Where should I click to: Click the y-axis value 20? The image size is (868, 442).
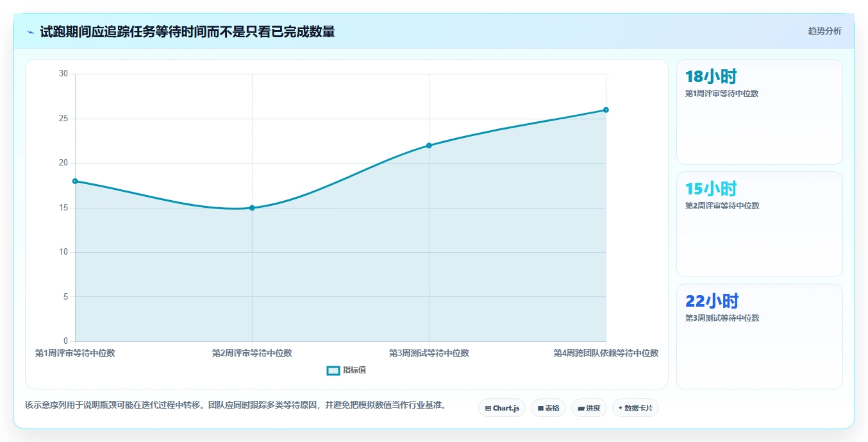63,163
